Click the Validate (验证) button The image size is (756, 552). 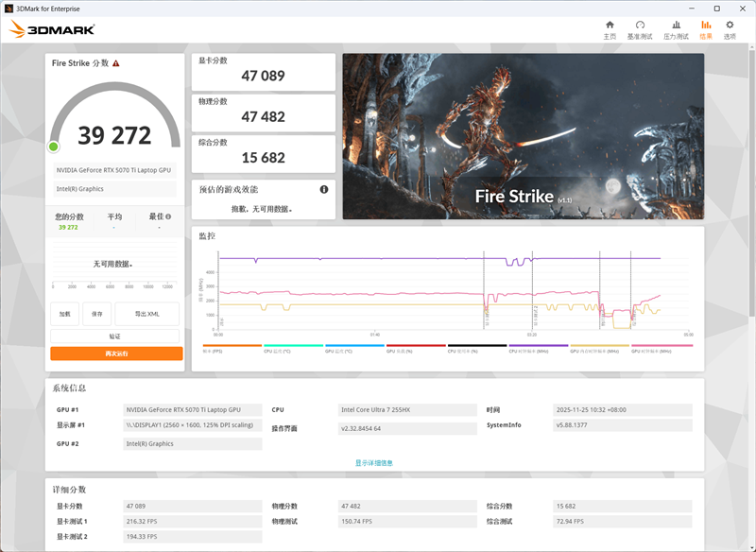tap(114, 336)
